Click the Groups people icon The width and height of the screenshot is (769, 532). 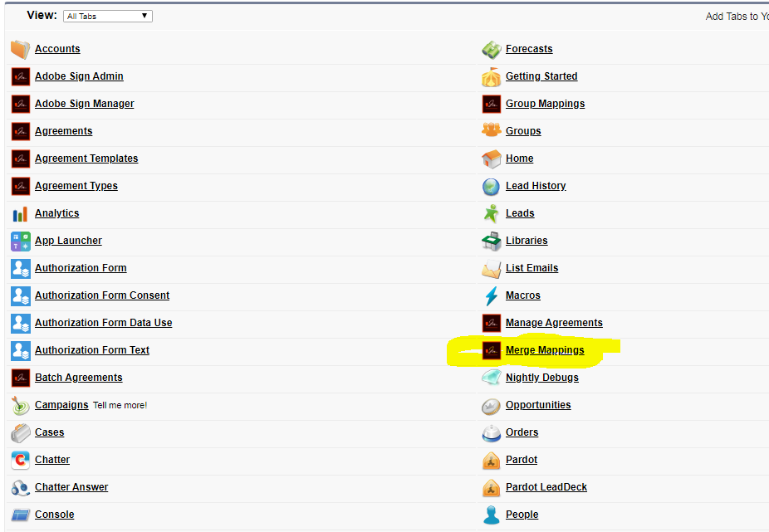491,130
